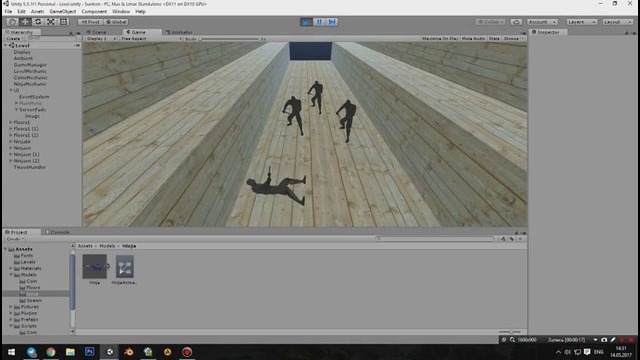Open the Layout dropdown

coord(618,22)
